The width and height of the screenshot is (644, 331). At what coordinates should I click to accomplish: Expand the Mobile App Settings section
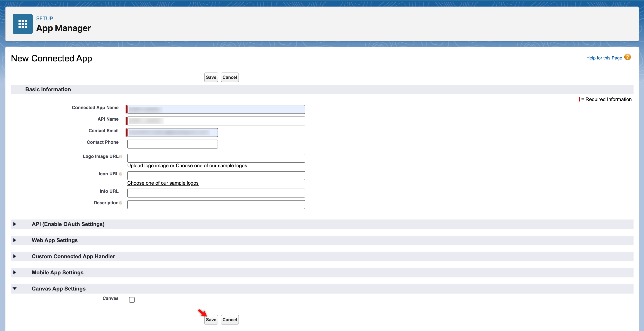15,273
